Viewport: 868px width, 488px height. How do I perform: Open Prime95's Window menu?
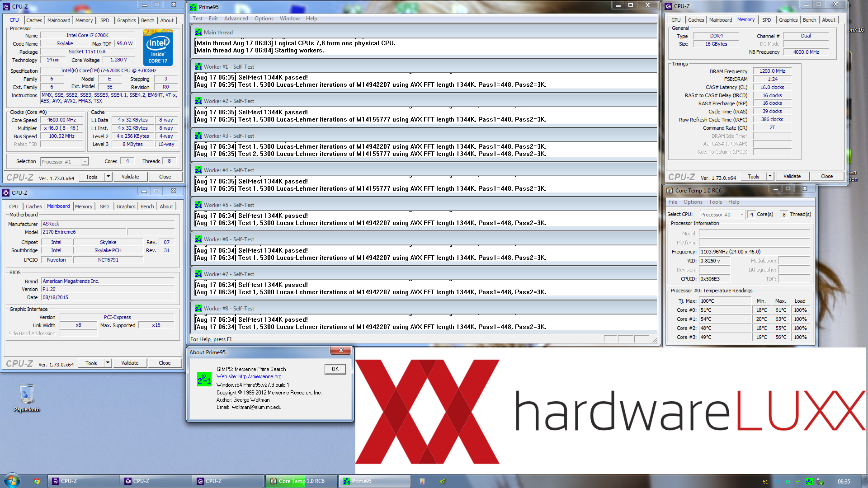289,19
